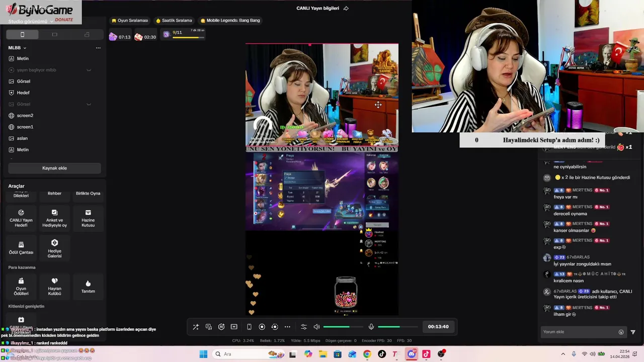Click the 67xBARLAS chat username
The width and height of the screenshot is (644, 362).
pos(578,257)
